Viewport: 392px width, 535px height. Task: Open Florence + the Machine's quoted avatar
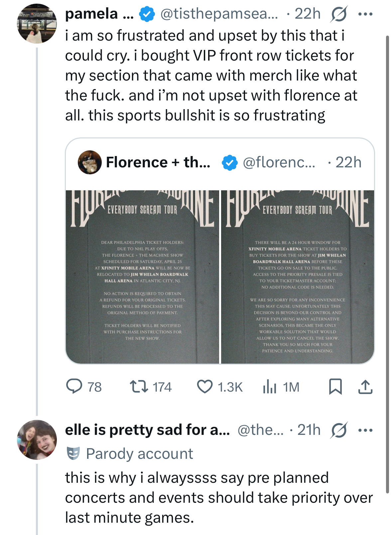tap(89, 162)
